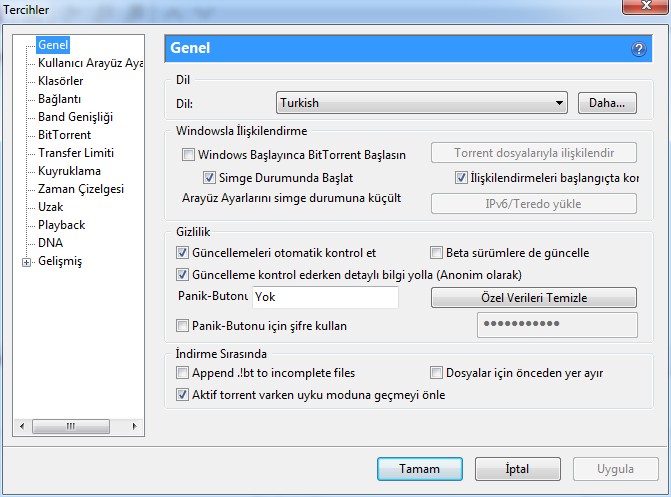Select Transfer Limiti category

coord(76,153)
